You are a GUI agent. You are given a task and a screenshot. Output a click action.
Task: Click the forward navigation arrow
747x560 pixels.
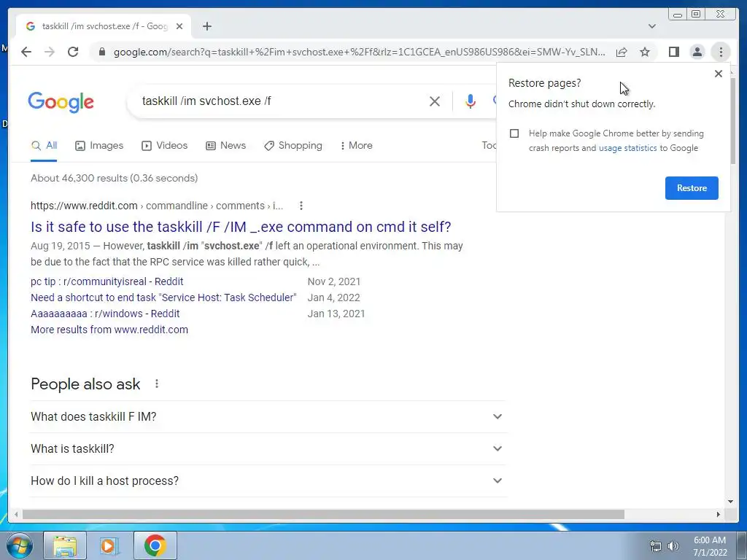click(x=50, y=52)
